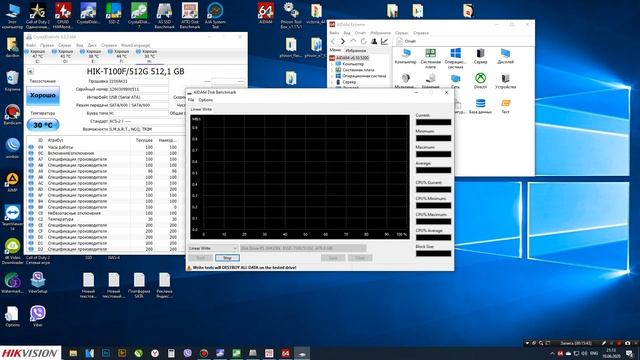Refresh the AIDA64 Extreme view
Image resolution: width=640 pixels, height=360 pixels.
pos(363,41)
